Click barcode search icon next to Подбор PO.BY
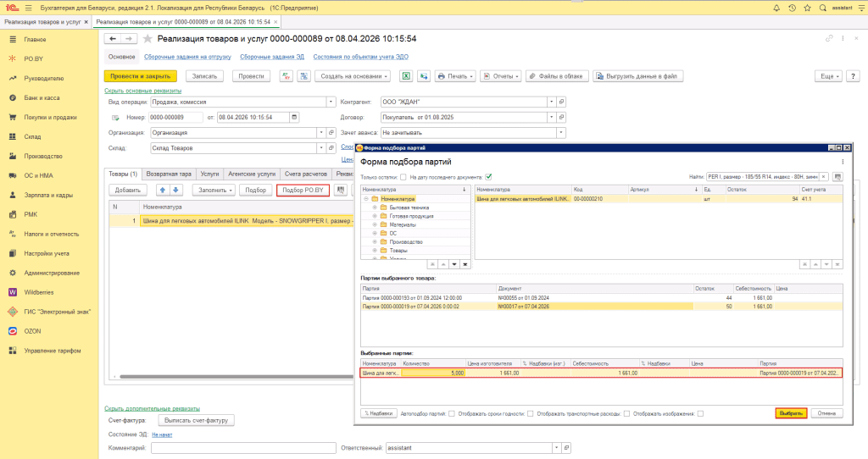 (341, 191)
